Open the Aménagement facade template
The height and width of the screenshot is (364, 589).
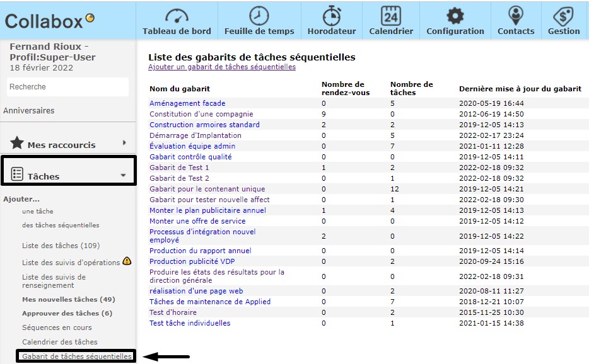coord(187,103)
